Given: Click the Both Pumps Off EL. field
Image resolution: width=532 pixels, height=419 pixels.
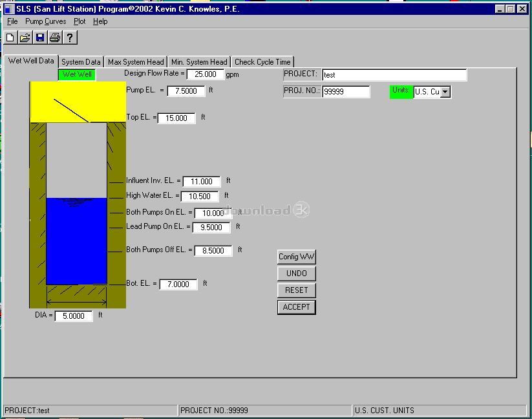Looking at the screenshot, I should (x=213, y=251).
